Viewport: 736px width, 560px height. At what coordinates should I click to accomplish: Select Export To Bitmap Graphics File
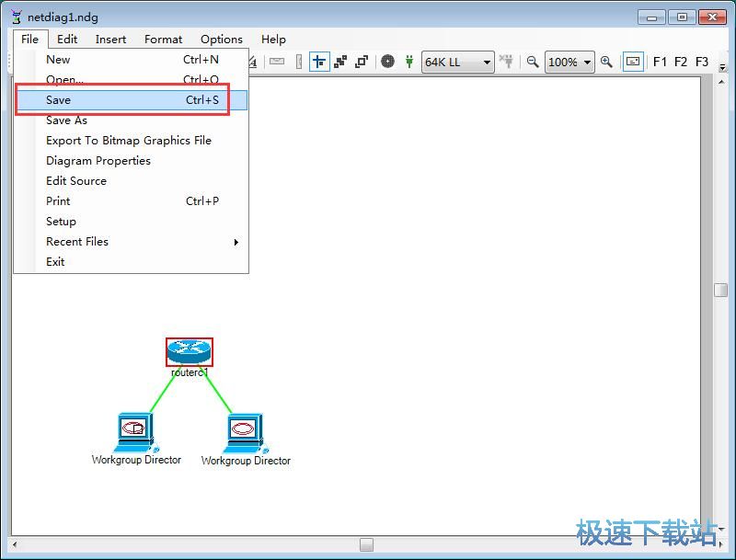(x=131, y=141)
